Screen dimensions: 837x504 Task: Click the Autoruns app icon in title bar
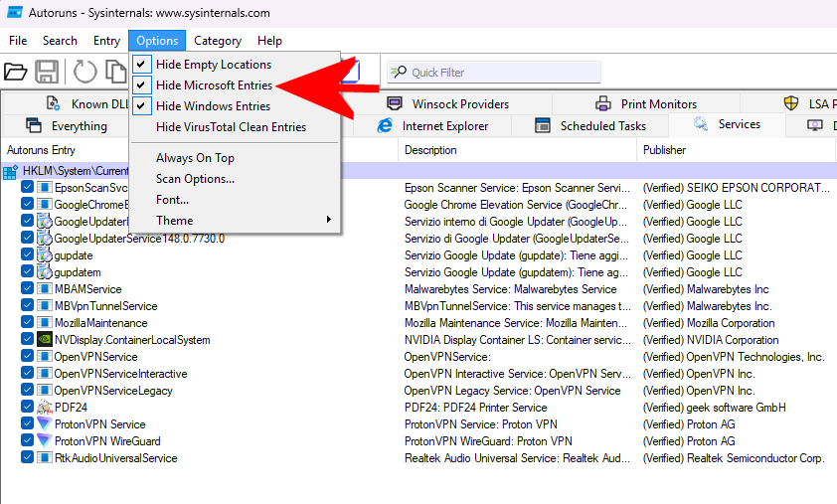coord(15,12)
